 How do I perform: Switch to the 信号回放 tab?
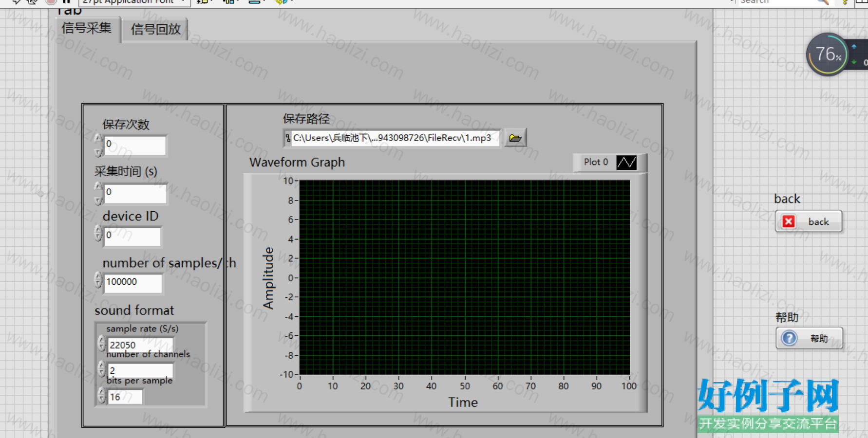pos(155,29)
